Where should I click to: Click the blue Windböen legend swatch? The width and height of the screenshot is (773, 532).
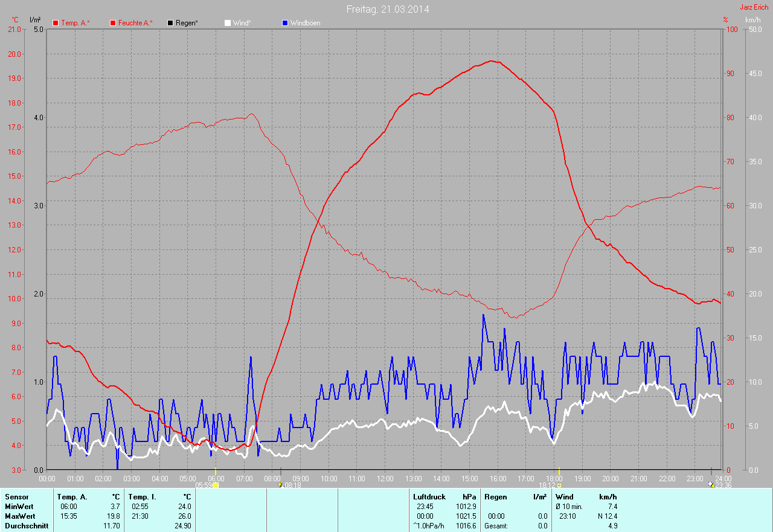(285, 23)
